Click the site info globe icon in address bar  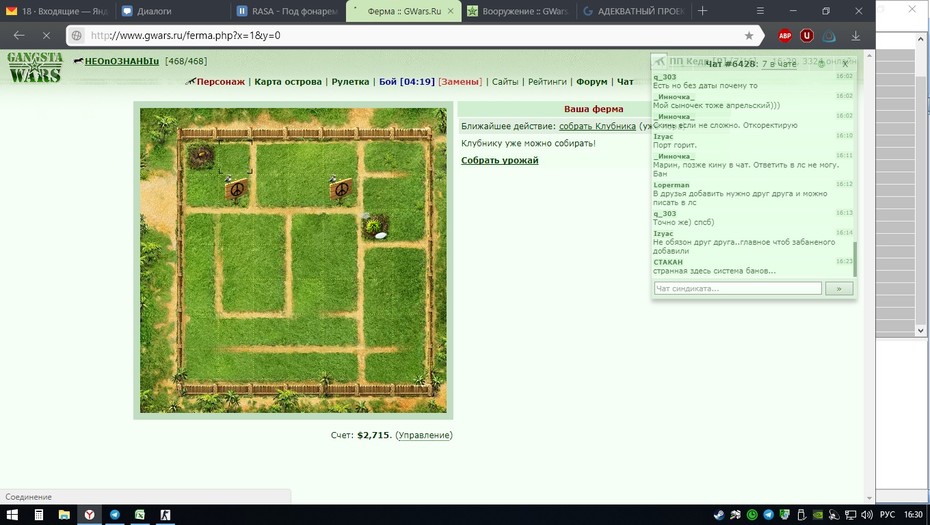(77, 36)
